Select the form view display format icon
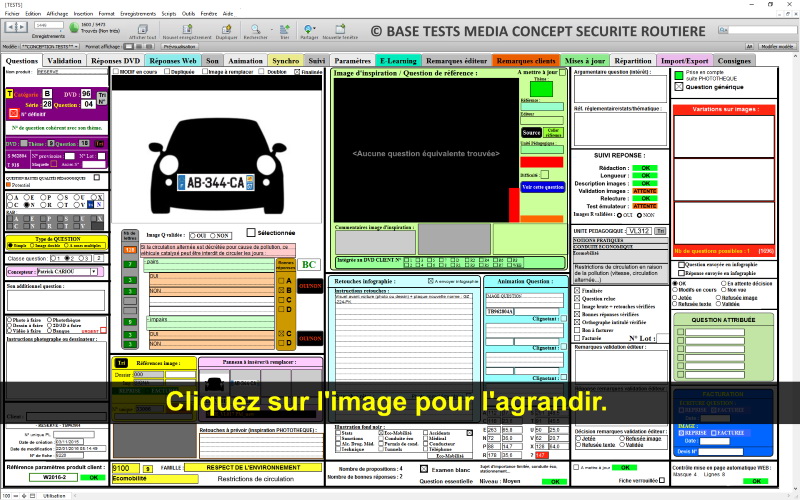 [x=129, y=46]
